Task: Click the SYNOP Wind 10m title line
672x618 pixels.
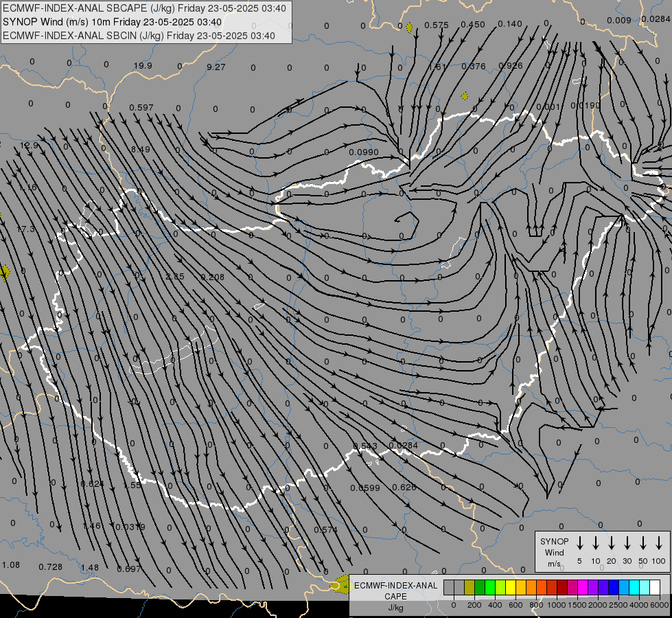Action: tap(112, 22)
